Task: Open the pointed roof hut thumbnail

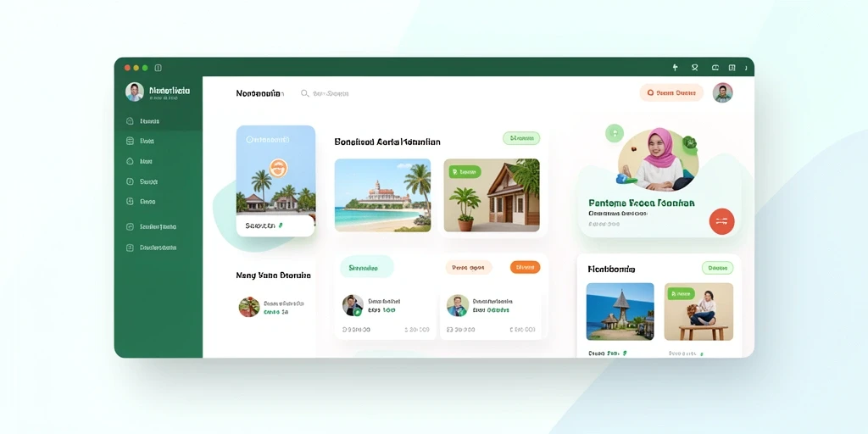Action: tap(620, 312)
